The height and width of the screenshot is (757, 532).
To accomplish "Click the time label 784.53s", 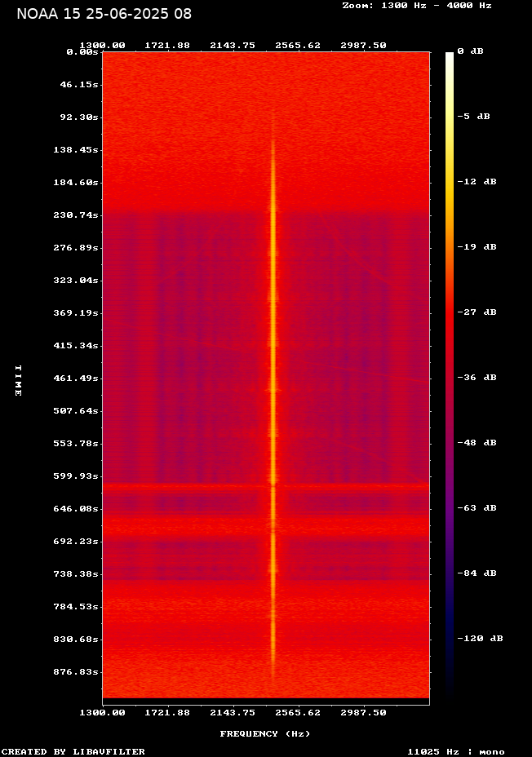I will 76,607.
